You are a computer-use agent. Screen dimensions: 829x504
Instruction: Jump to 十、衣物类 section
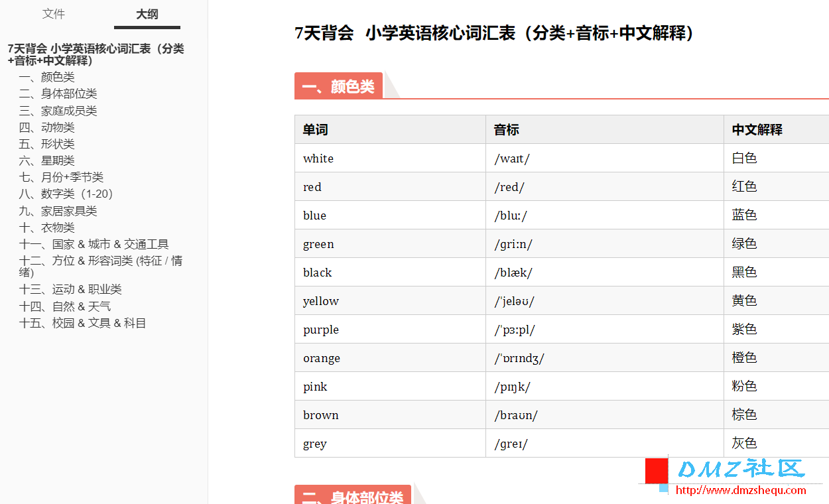tap(46, 227)
